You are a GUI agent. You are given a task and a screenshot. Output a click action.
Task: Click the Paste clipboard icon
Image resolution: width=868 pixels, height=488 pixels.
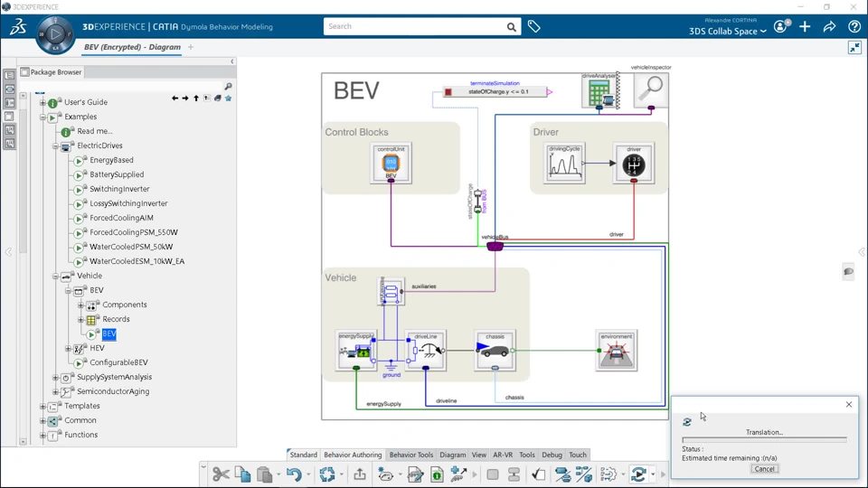[265, 474]
